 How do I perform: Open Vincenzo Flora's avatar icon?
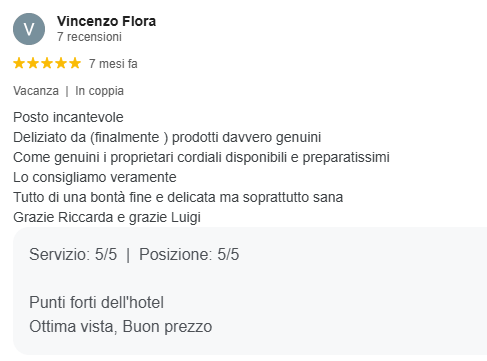29,29
